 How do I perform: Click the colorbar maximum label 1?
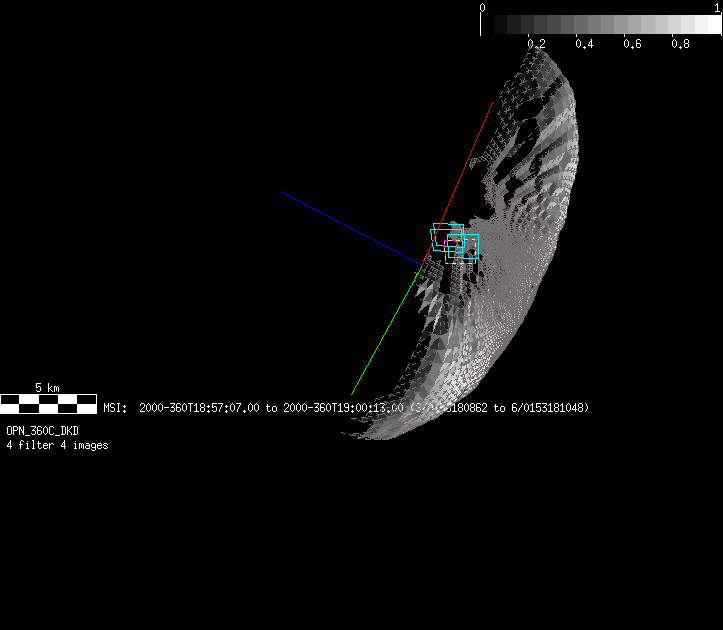point(717,7)
